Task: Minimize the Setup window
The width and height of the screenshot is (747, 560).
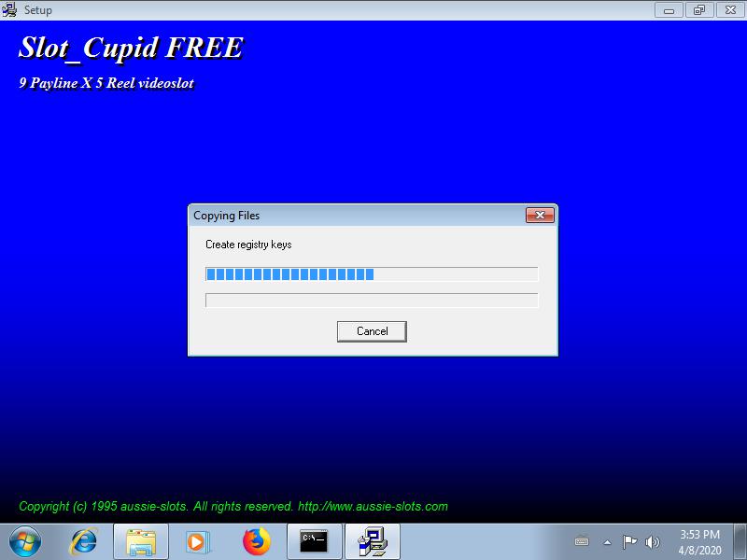Action: click(x=669, y=10)
